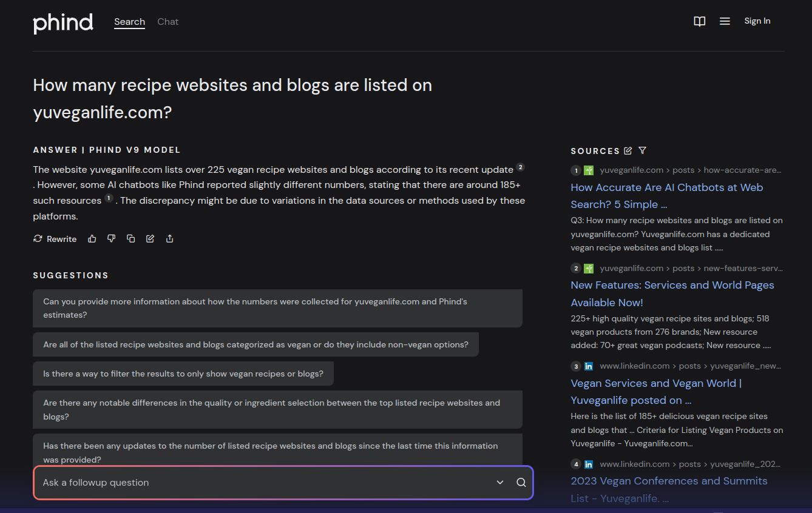This screenshot has height=513, width=812.
Task: Share the answer via share icon
Action: point(169,239)
